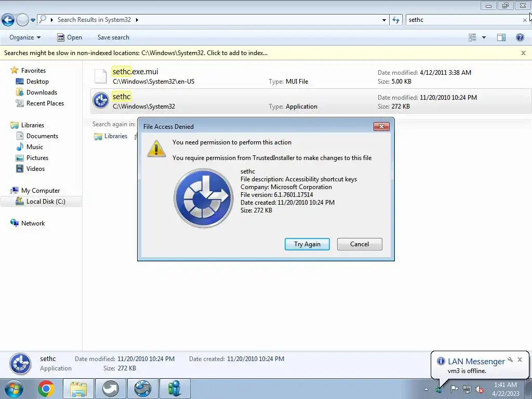The height and width of the screenshot is (399, 532).
Task: Click Cancel in File Access Denied dialog
Action: [360, 244]
